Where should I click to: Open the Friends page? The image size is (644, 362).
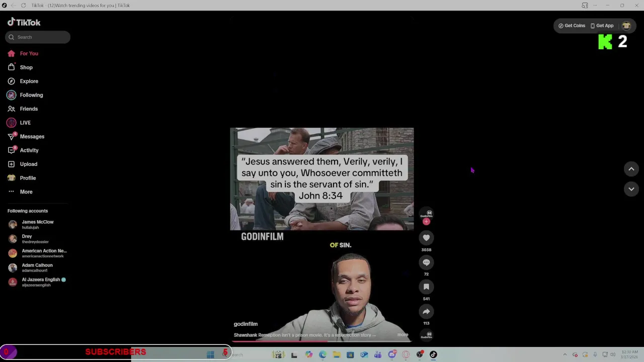tap(29, 109)
